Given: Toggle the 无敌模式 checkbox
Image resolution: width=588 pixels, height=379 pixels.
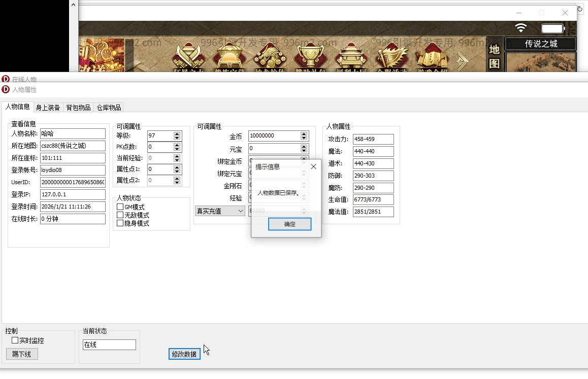Looking at the screenshot, I should [120, 215].
